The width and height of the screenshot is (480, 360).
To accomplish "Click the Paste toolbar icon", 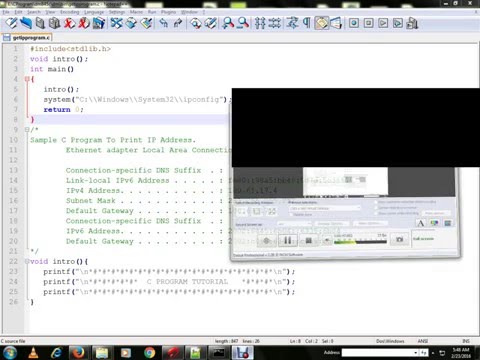I will click(x=146, y=23).
